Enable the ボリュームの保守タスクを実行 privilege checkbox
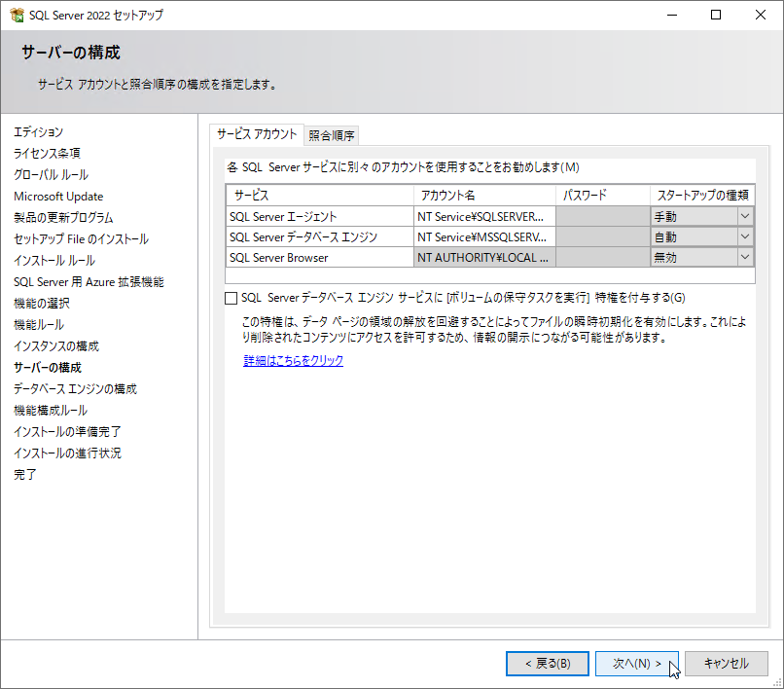The image size is (784, 689). click(231, 298)
